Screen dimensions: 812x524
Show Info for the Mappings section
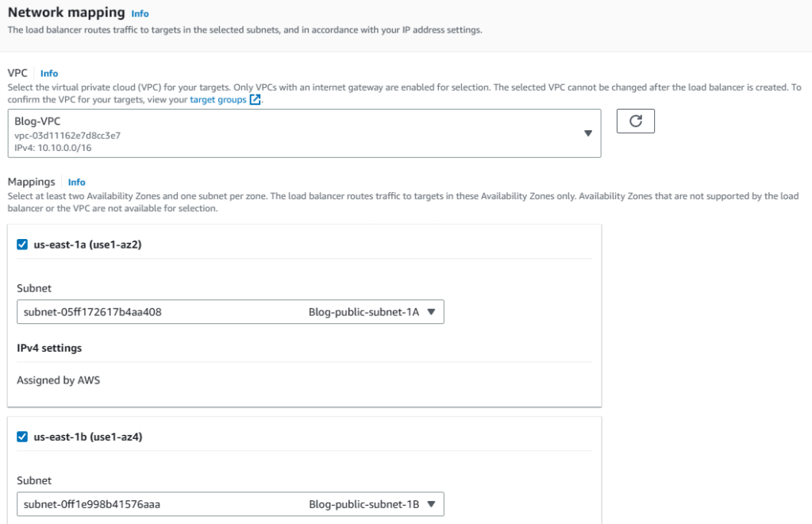(x=76, y=182)
